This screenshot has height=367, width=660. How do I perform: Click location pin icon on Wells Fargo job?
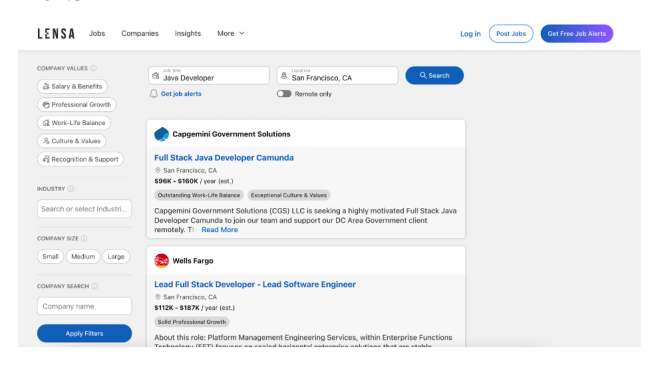click(158, 297)
